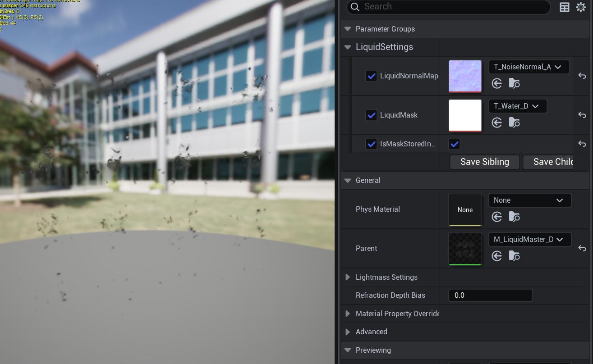Screen dimensions: 593x364
Task: Use selected asset for LiquidNormalMap
Action: click(x=497, y=83)
